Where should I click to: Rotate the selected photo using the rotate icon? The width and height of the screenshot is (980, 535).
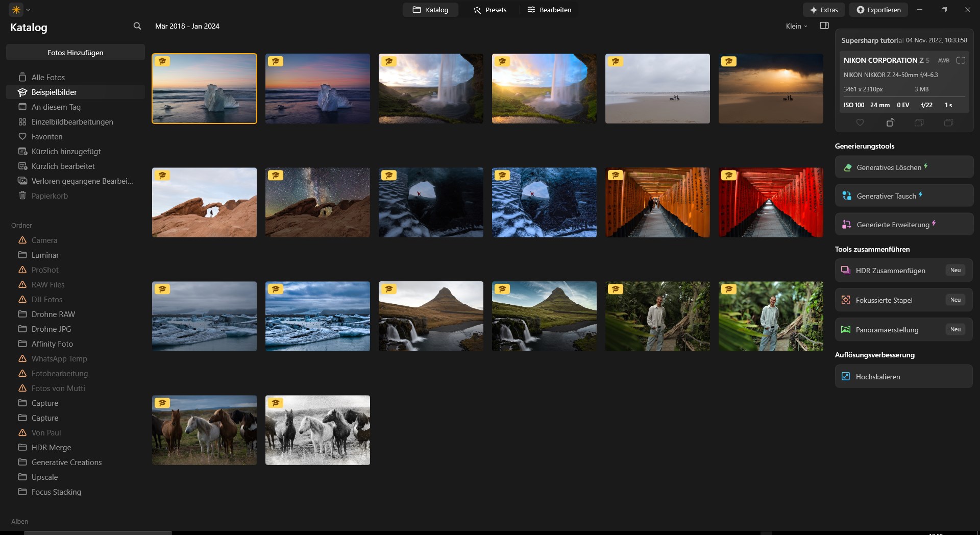890,123
